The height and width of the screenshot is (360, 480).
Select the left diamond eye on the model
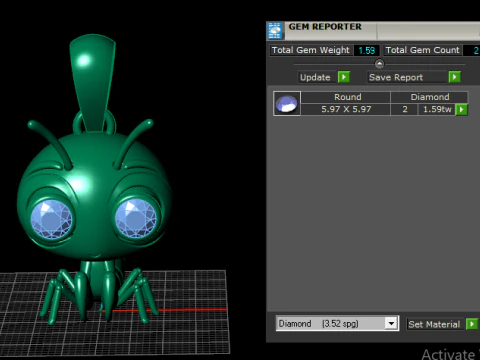pyautogui.click(x=51, y=219)
